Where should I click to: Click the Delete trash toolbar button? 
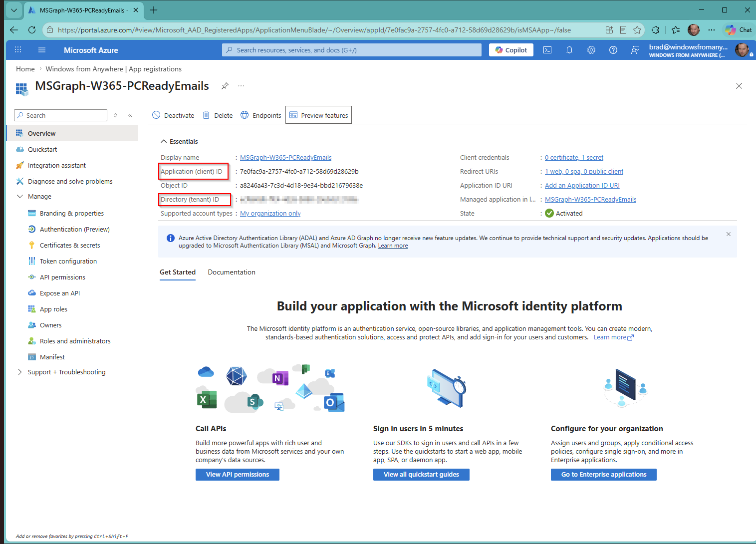point(218,115)
